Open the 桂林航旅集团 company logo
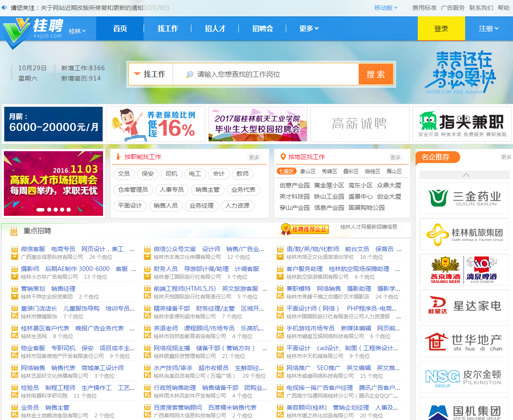 464,234
